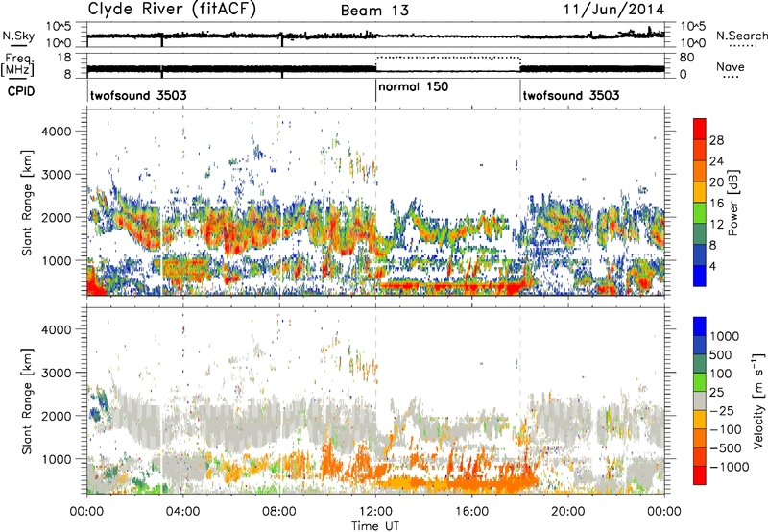Pick the green velocity segment between 100 and 25

[x=700, y=382]
